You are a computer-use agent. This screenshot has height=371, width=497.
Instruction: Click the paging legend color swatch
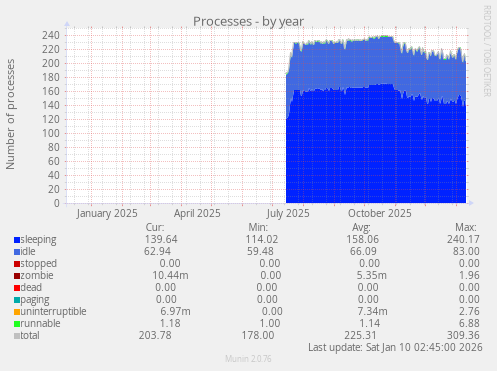pos(17,300)
